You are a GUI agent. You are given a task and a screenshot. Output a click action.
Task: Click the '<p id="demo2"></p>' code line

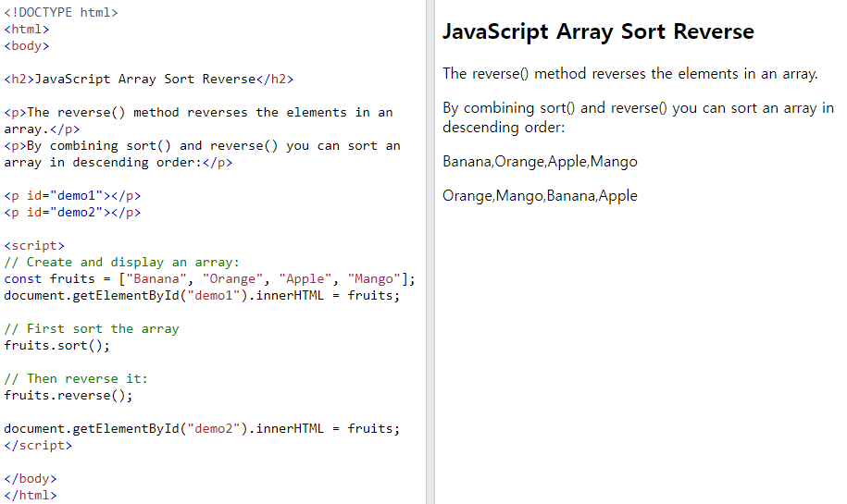coord(72,213)
